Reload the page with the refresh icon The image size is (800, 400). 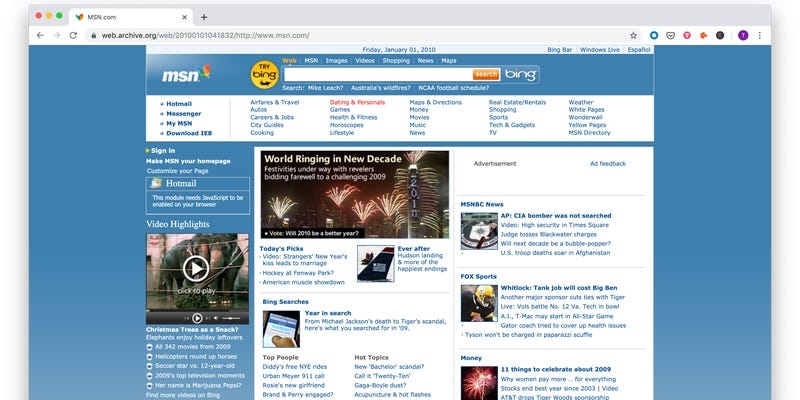point(73,35)
